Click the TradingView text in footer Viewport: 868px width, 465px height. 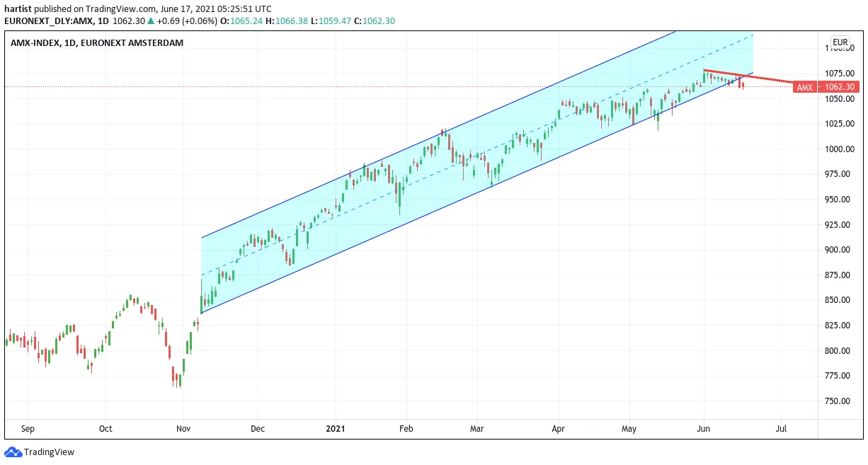click(x=49, y=452)
